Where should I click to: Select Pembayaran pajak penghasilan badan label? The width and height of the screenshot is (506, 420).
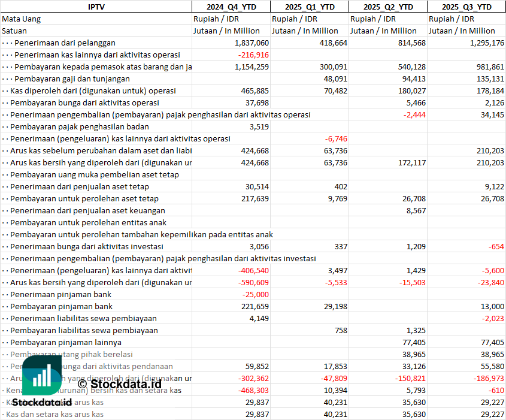(80, 126)
